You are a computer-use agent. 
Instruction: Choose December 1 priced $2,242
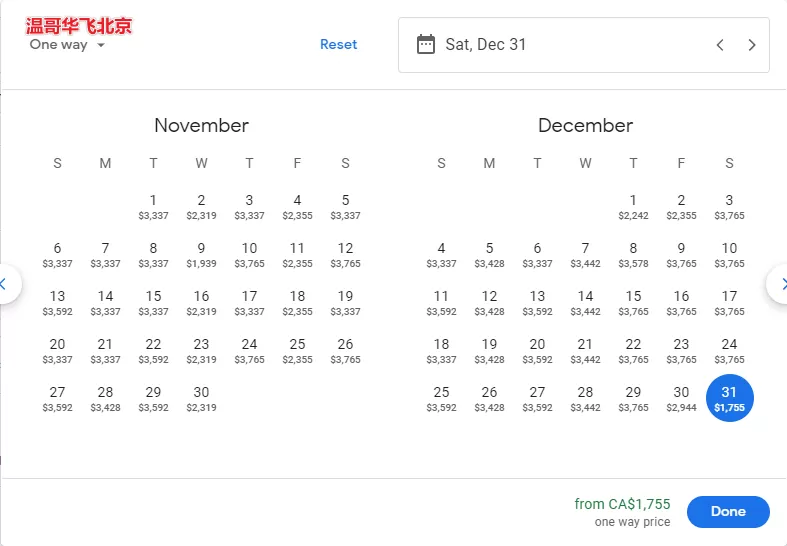(x=633, y=207)
